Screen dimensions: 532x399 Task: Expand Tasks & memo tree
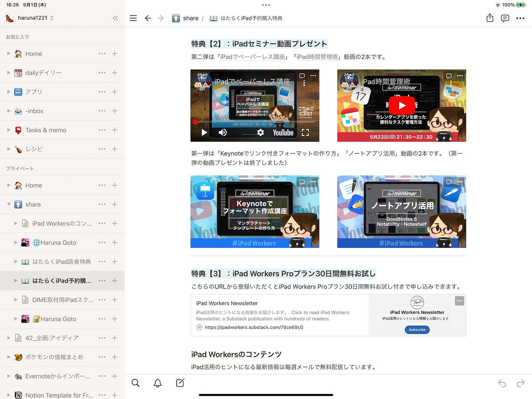(x=9, y=130)
